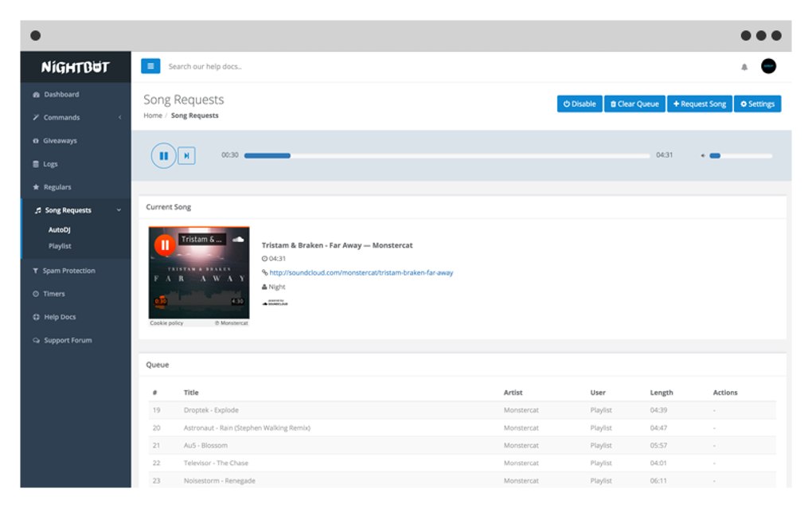
Task: Select queue row Televisor - The Chase
Action: click(x=462, y=463)
